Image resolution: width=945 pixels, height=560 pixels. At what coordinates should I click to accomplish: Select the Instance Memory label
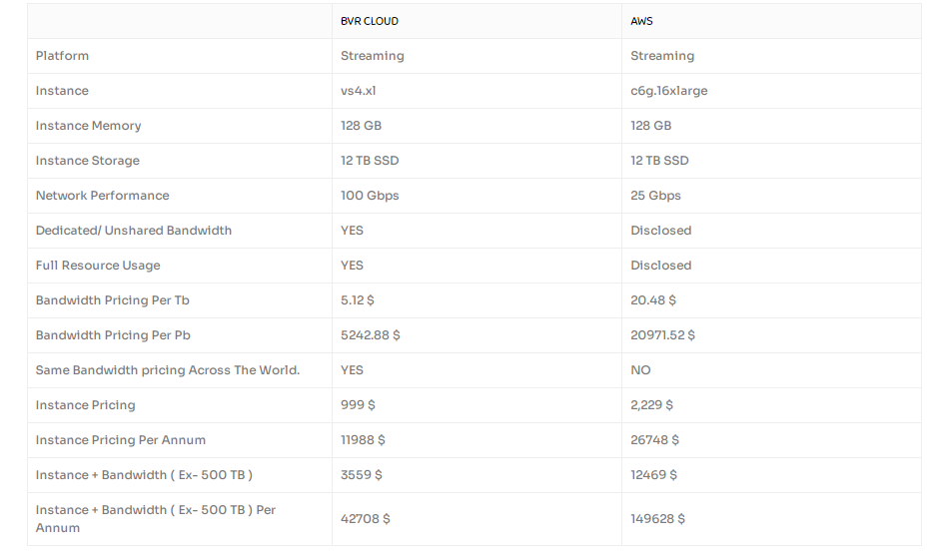pos(88,126)
